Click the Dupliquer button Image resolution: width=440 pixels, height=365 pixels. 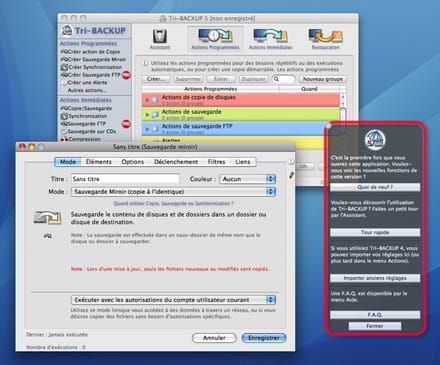[253, 79]
